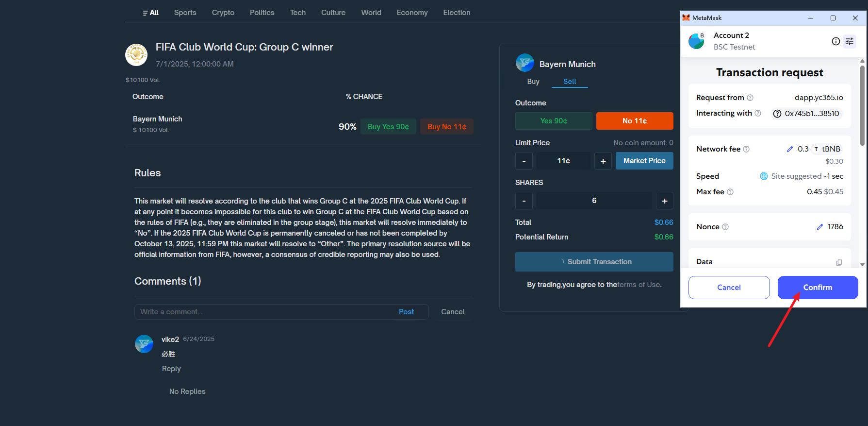Click the Interacting with help icon
This screenshot has width=868, height=426.
point(758,113)
